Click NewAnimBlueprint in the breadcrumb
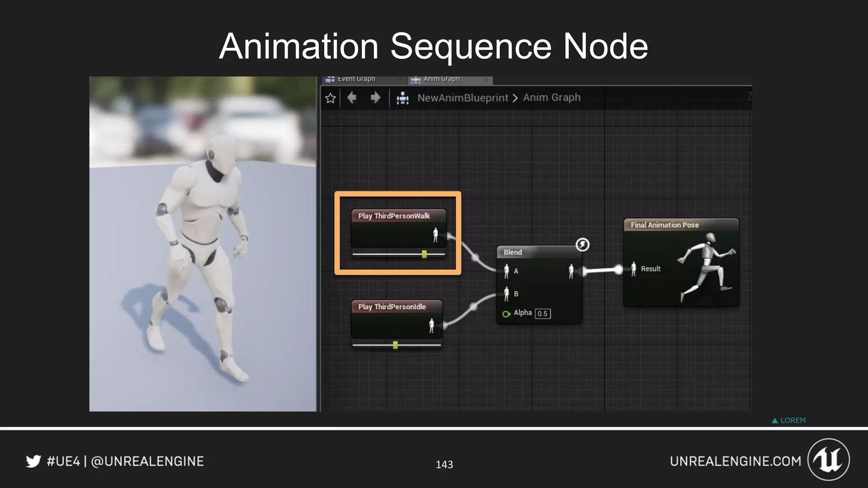The height and width of the screenshot is (488, 868). pos(462,98)
